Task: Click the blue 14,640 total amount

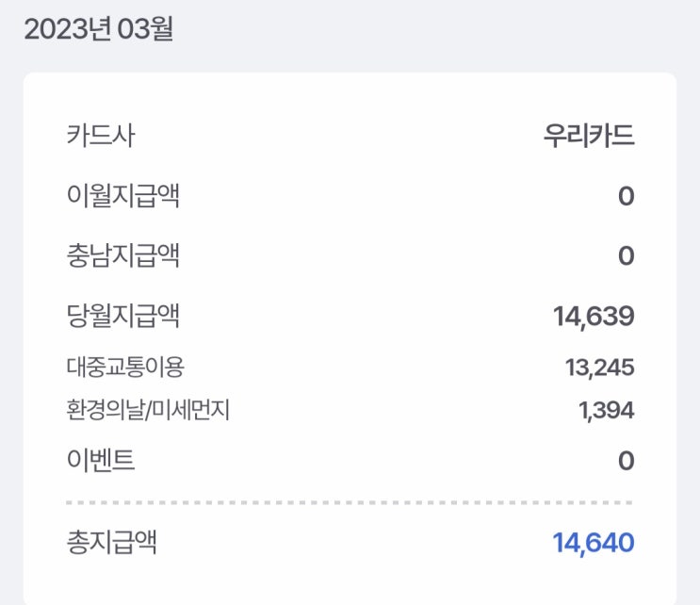Action: click(x=594, y=543)
